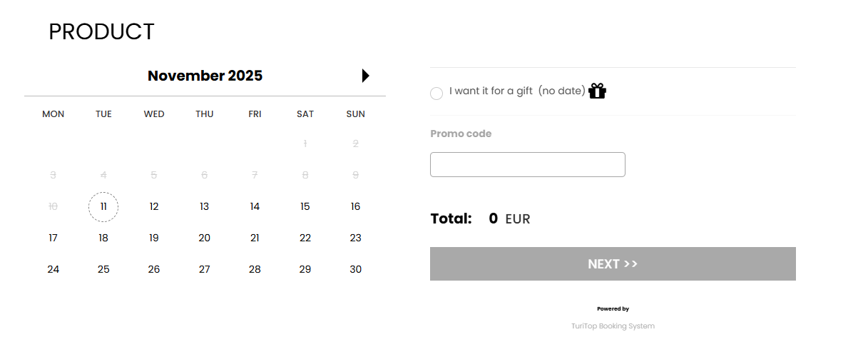
Task: Pick November 30 date cell
Action: click(356, 270)
